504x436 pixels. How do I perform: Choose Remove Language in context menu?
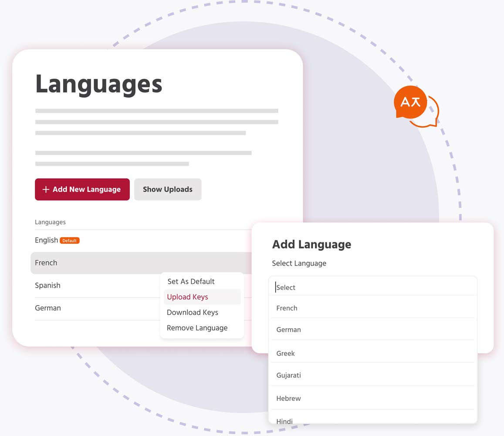tap(202, 328)
